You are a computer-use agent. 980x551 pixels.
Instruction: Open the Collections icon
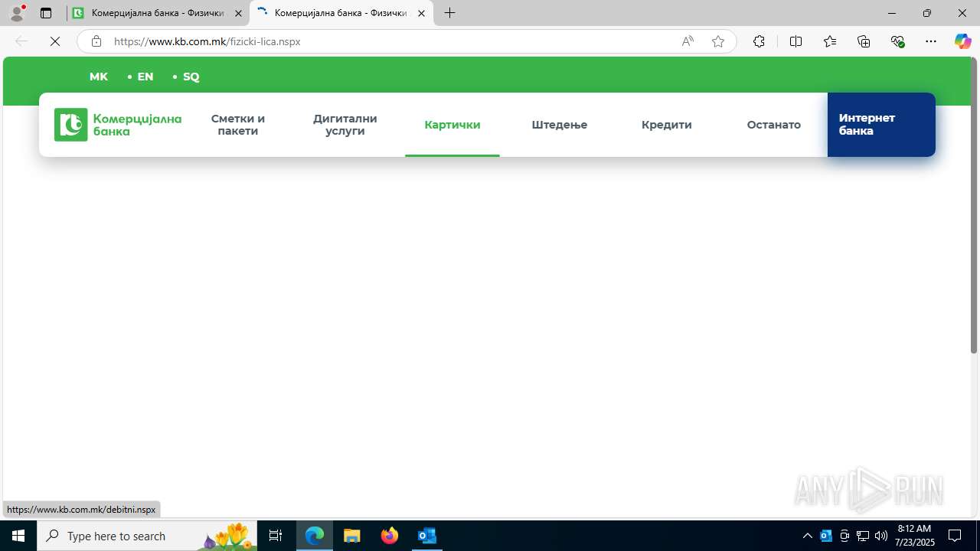[x=864, y=41]
